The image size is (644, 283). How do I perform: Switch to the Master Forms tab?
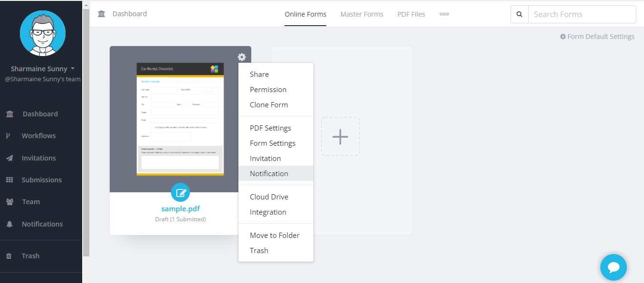coord(361,14)
